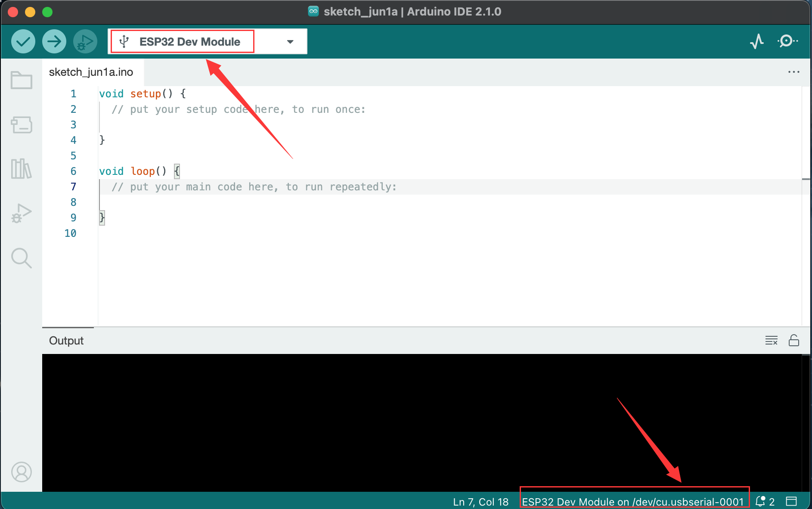Viewport: 812px width, 509px height.
Task: Maximize the window with the green button
Action: [47, 12]
